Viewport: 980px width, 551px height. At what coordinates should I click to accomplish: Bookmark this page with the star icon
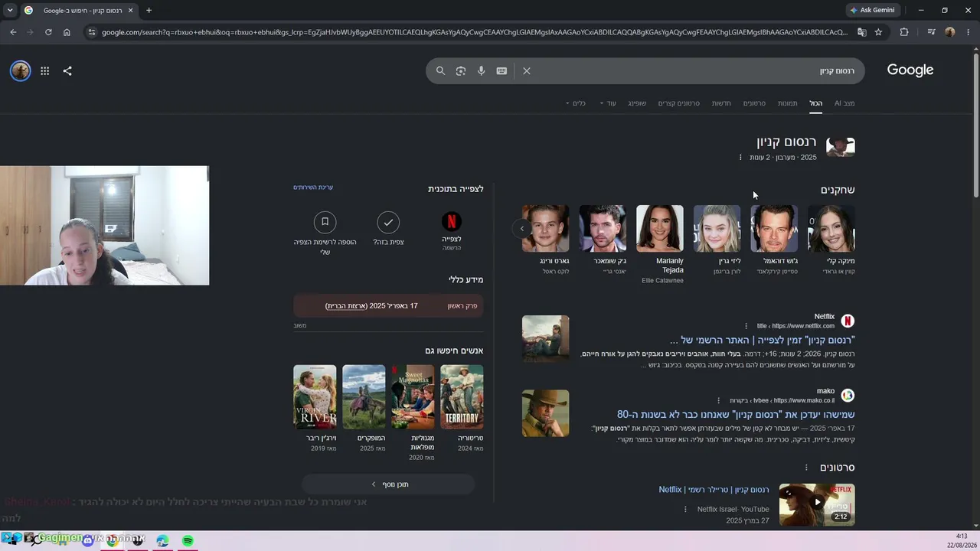[x=878, y=32]
